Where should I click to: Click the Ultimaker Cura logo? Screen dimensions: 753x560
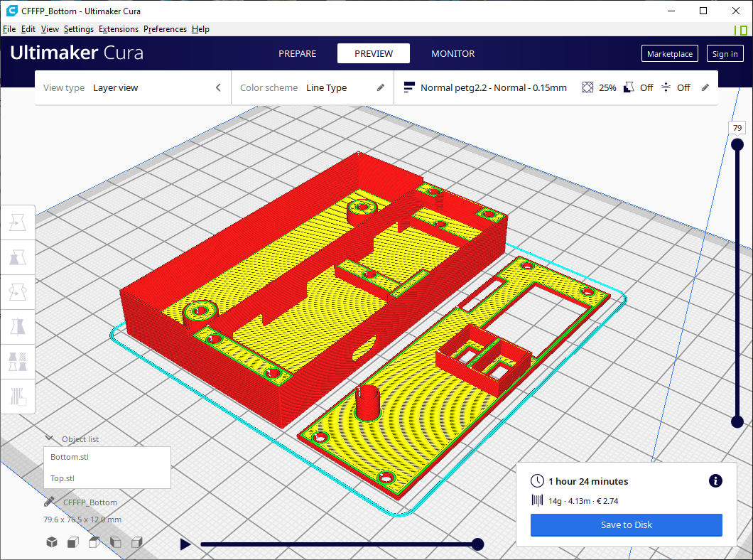click(x=77, y=53)
